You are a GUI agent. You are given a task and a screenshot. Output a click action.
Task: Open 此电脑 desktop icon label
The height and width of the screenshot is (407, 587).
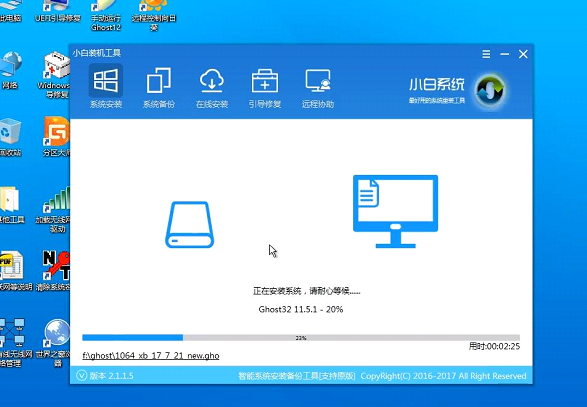[x=10, y=18]
